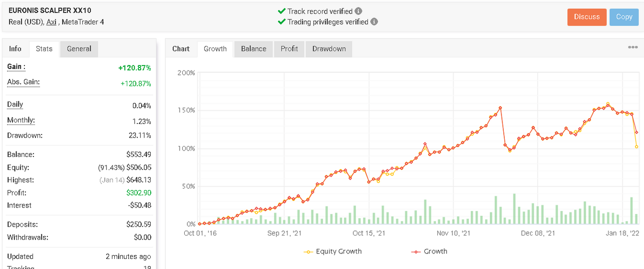Click the Trading privileges verified checkmark icon

point(282,21)
